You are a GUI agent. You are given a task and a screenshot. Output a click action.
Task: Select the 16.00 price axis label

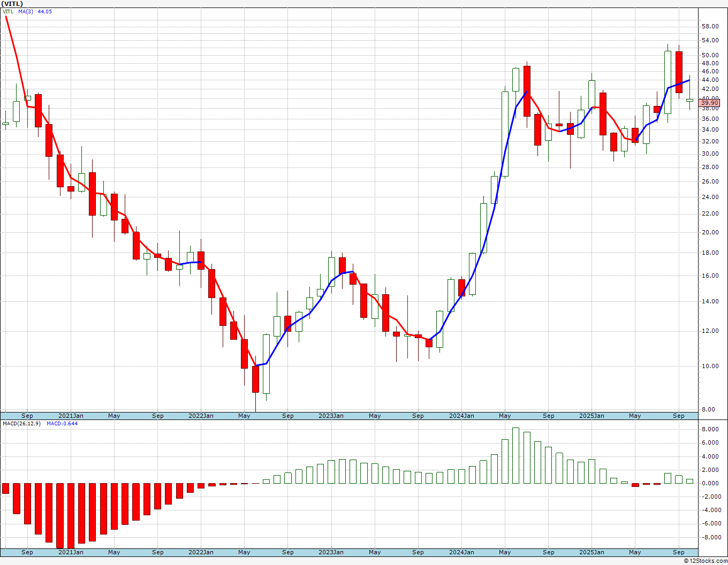click(x=710, y=276)
